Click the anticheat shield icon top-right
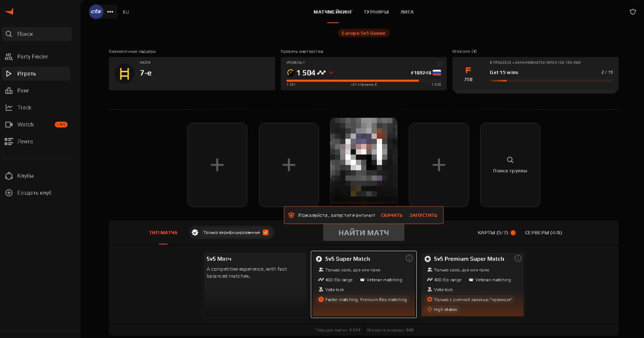 pyautogui.click(x=633, y=12)
